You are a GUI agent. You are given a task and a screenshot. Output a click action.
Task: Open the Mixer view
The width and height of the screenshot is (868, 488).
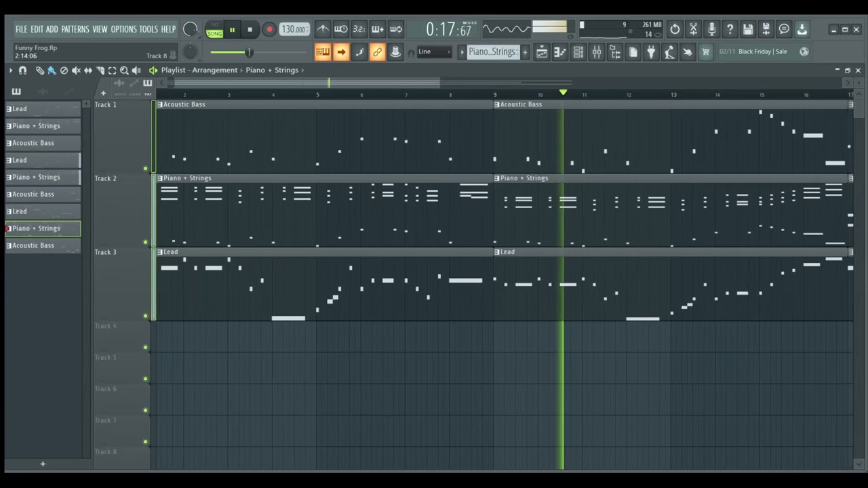click(597, 52)
